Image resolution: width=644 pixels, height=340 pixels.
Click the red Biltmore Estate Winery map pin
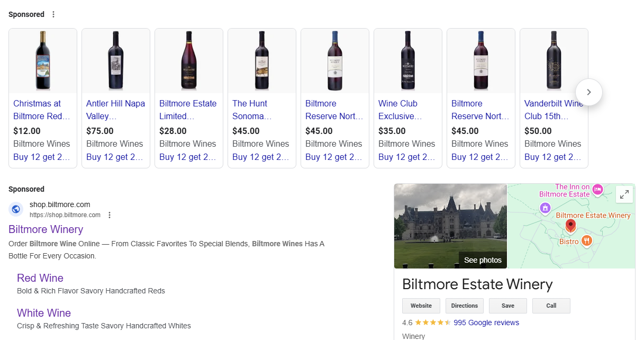point(570,226)
